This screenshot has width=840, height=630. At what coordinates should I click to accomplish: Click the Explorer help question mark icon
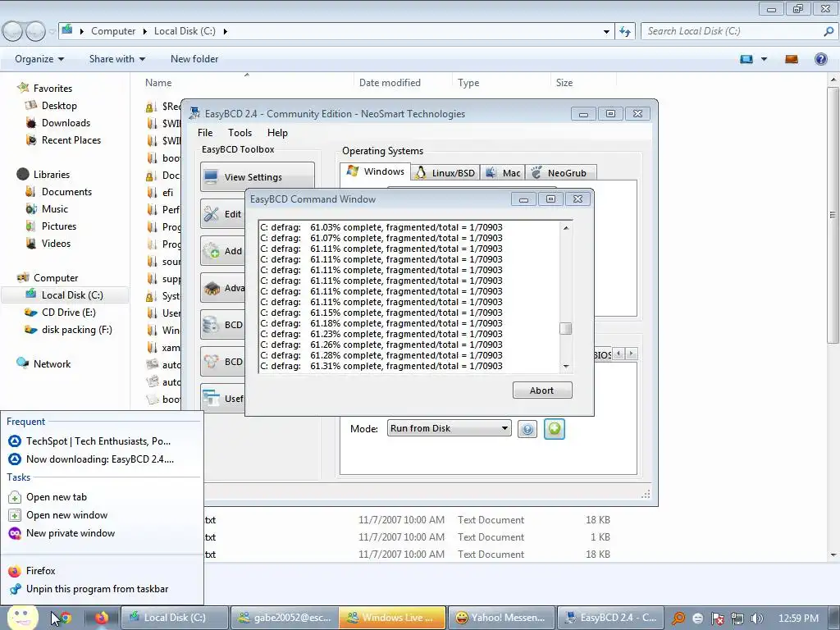pyautogui.click(x=820, y=59)
